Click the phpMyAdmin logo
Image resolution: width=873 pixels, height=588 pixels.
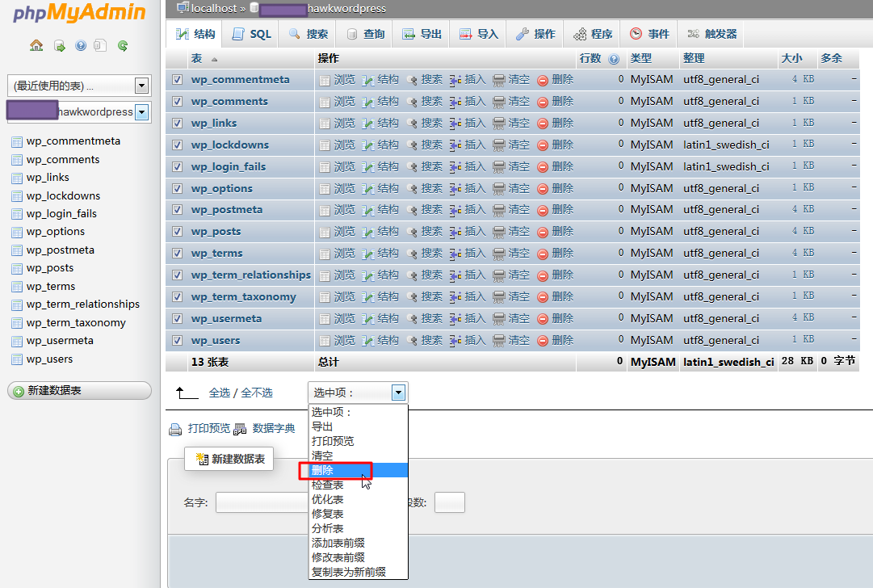(79, 14)
